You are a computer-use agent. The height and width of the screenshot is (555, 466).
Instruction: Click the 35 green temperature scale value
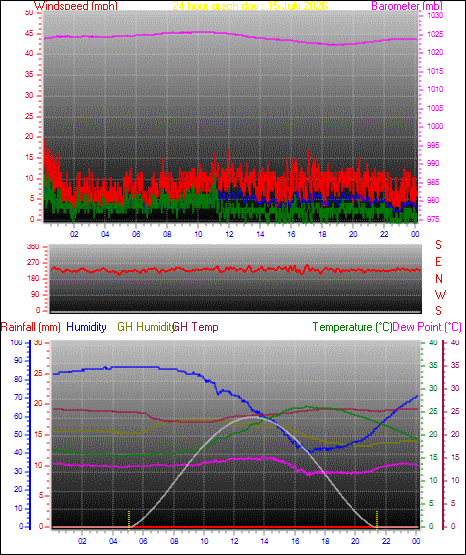click(433, 365)
